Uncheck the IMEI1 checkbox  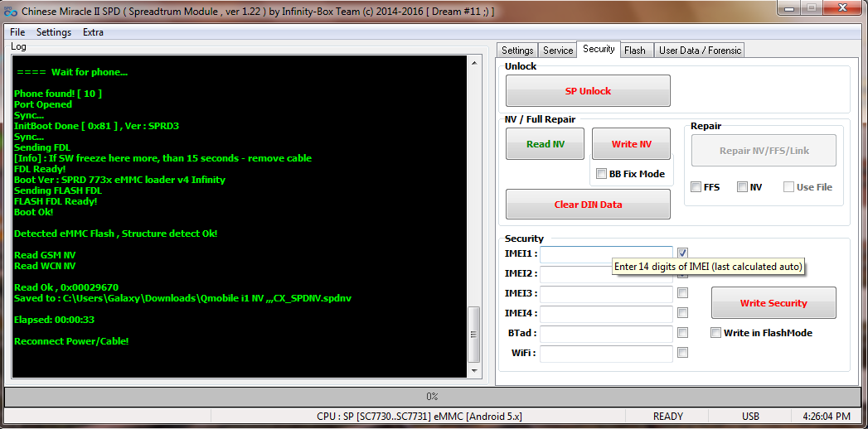682,253
